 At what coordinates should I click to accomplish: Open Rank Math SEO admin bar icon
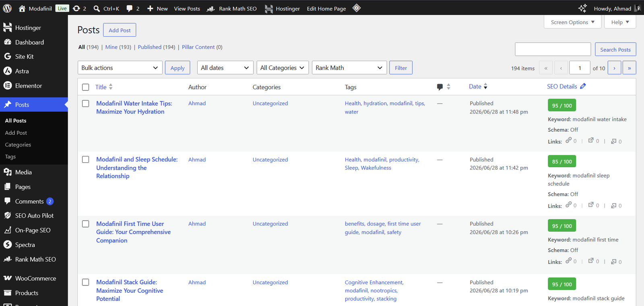coord(211,8)
